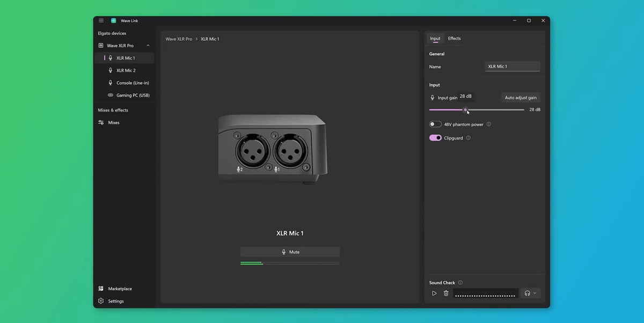Edit the Name field XLR Mic 1
The width and height of the screenshot is (644, 323).
[x=513, y=67]
